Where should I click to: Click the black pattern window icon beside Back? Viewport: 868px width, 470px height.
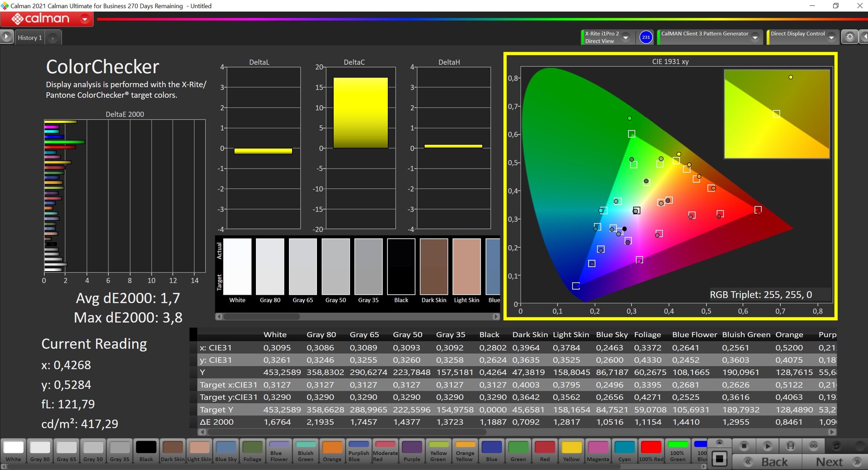pos(719,460)
